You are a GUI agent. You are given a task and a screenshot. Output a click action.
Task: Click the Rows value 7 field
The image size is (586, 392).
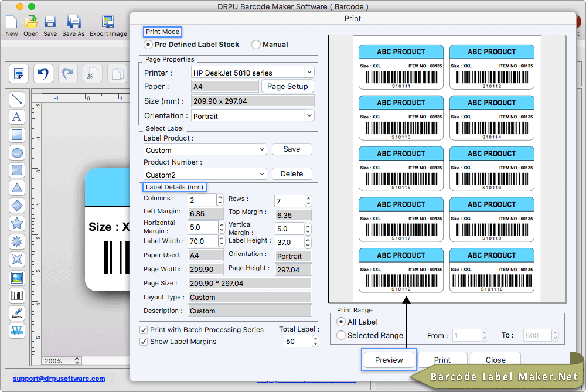[289, 201]
